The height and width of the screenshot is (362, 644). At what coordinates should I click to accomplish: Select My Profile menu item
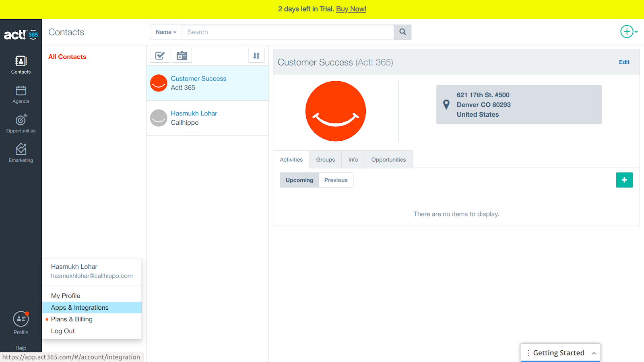tap(92, 296)
